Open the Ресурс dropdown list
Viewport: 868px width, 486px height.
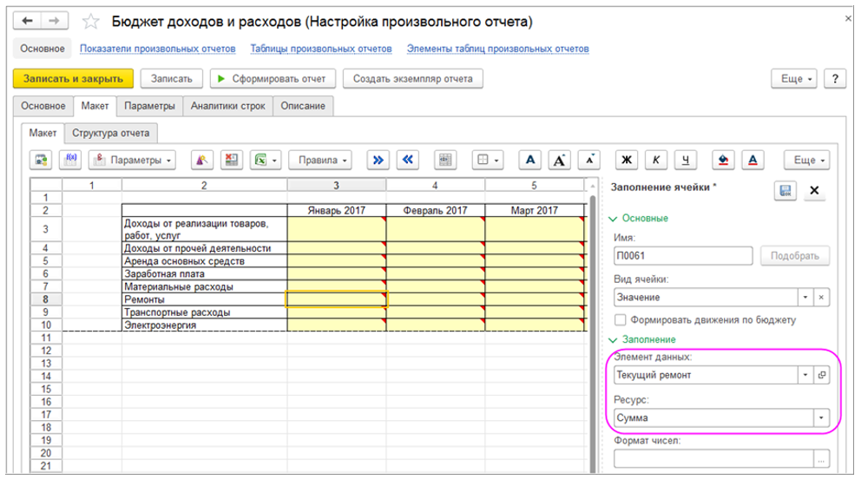(x=821, y=418)
